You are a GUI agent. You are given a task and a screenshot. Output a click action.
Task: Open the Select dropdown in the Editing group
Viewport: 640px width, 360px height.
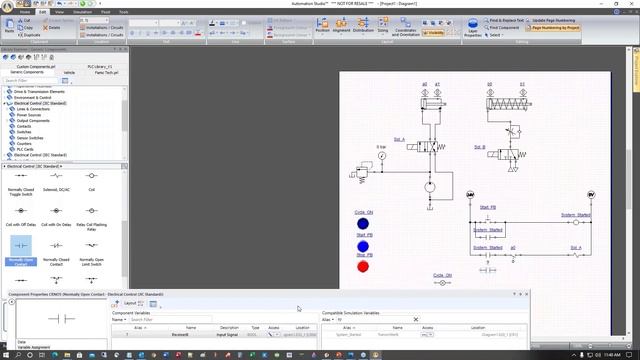[x=494, y=35]
